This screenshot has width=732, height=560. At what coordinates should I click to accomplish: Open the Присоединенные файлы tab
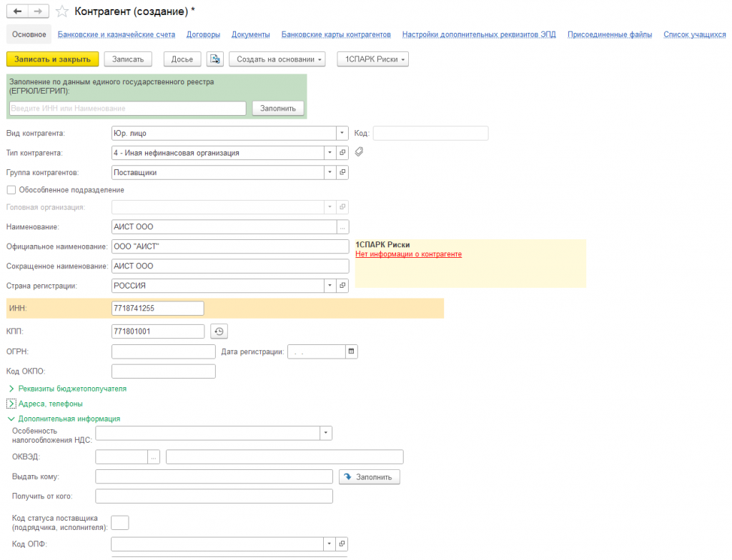610,34
